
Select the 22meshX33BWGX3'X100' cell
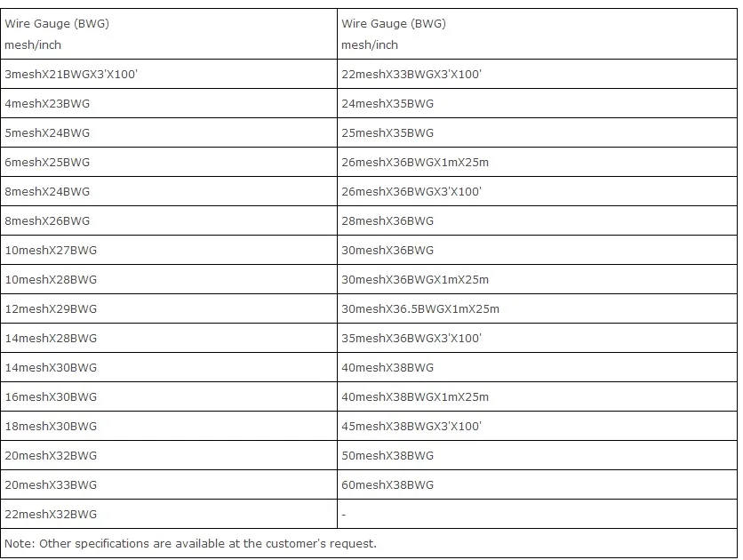point(411,75)
